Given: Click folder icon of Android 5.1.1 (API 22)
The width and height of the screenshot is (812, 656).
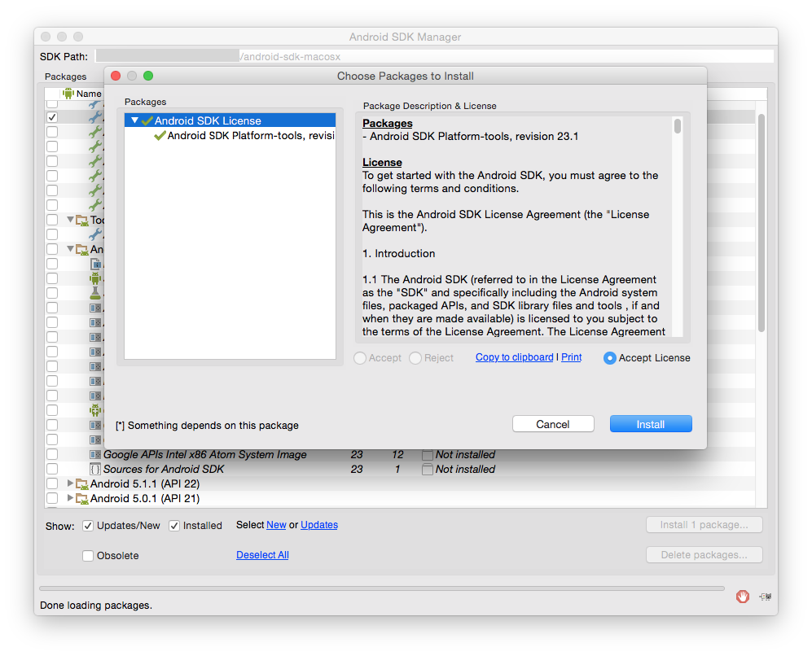Looking at the screenshot, I should (81, 484).
